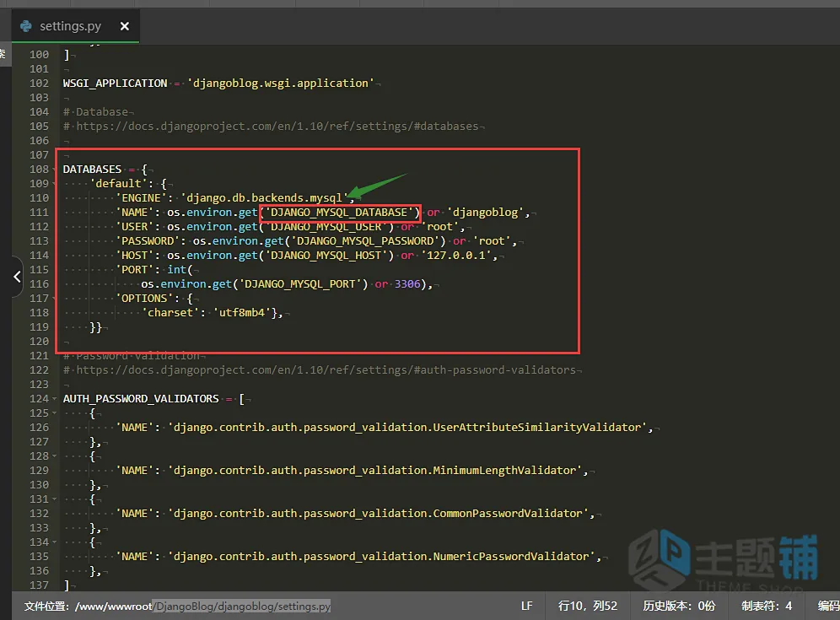Screen dimensions: 840x620
Task: Click the UserAttributeSimilarityValidator string
Action: [407, 428]
